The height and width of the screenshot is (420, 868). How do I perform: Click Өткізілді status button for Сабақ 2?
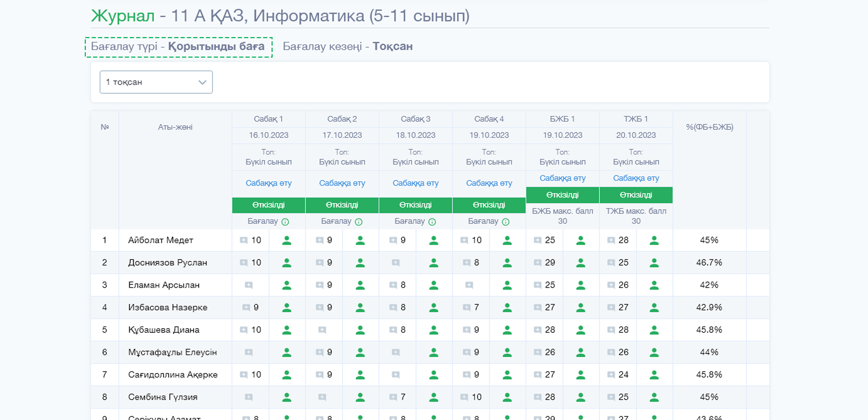coord(342,205)
